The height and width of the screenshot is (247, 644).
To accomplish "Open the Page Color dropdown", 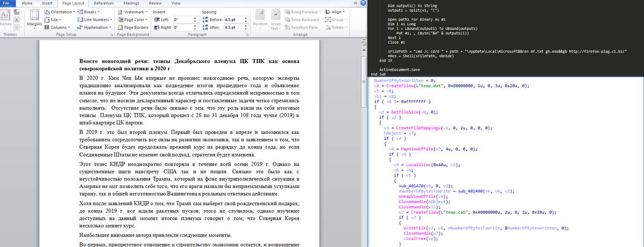I will 131,19.
